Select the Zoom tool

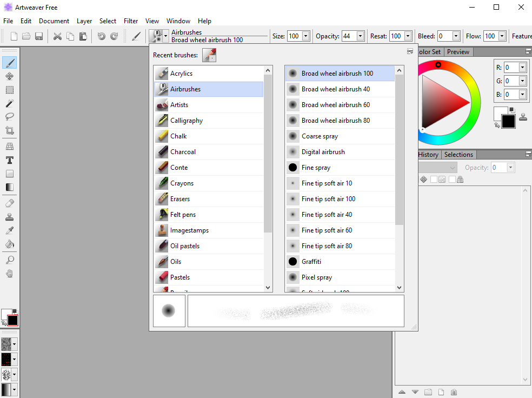point(10,260)
